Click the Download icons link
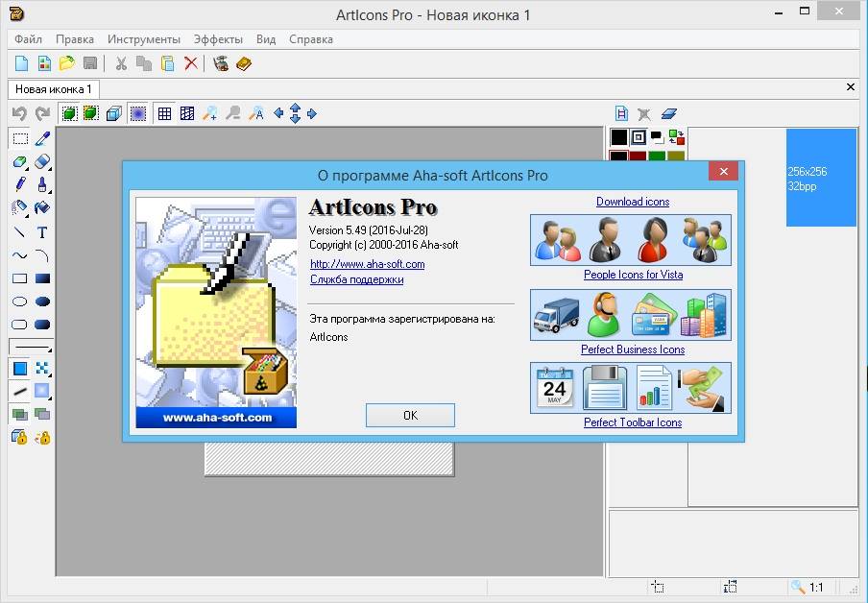The width and height of the screenshot is (868, 603). click(x=633, y=202)
